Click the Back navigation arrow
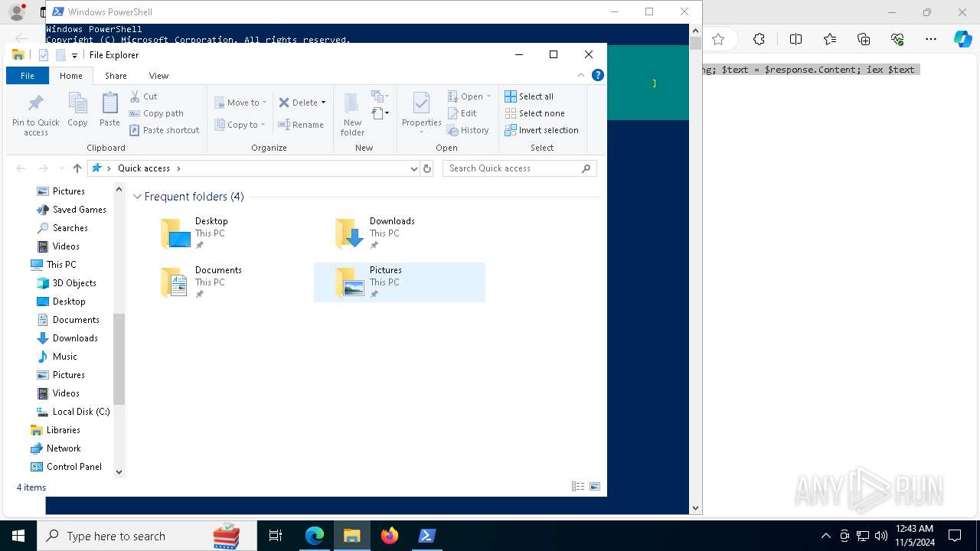This screenshot has height=551, width=980. (21, 168)
